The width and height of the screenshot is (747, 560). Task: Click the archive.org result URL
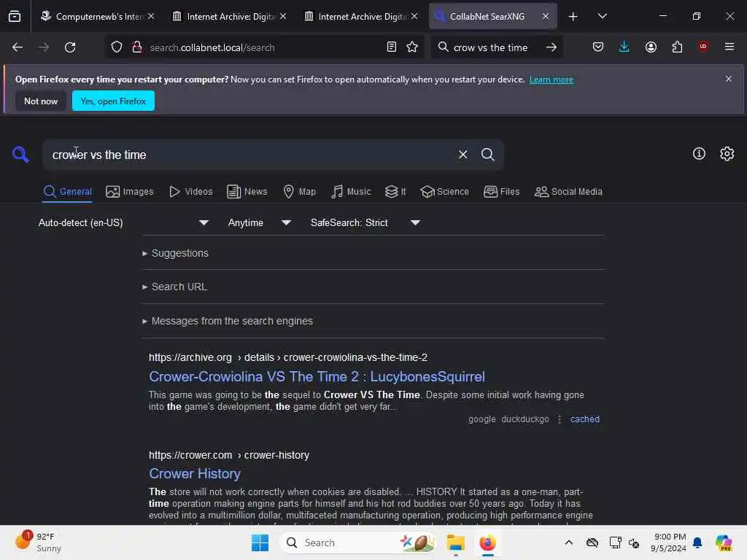pos(287,357)
